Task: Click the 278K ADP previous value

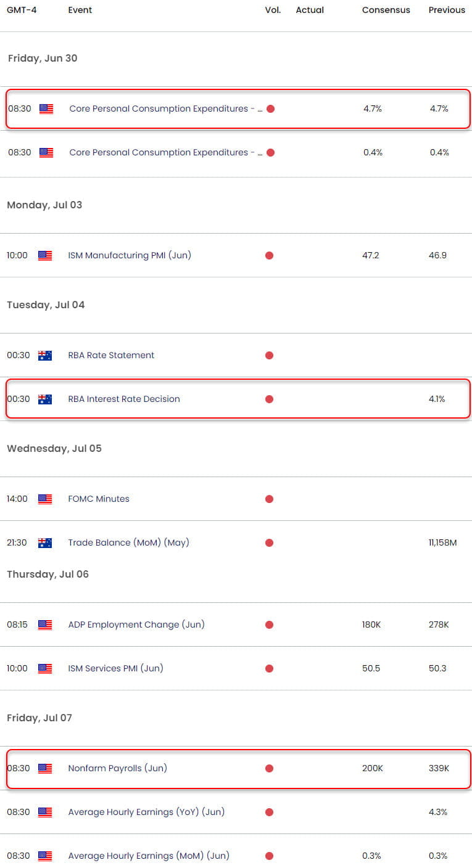Action: tap(439, 624)
